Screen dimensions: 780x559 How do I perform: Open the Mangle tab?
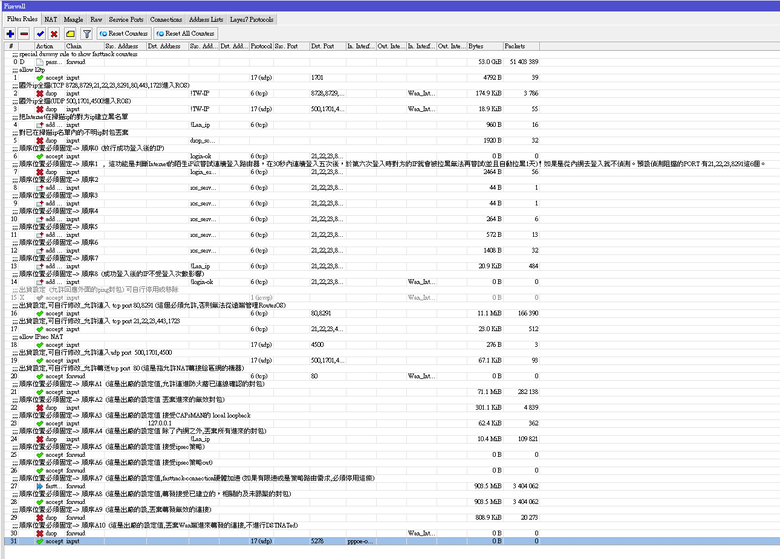73,19
